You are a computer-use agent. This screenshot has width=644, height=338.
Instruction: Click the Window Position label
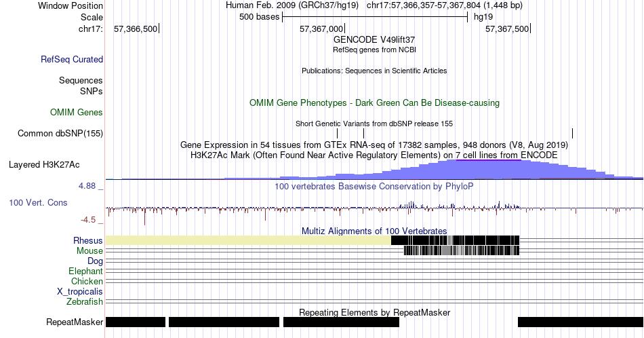pos(71,5)
